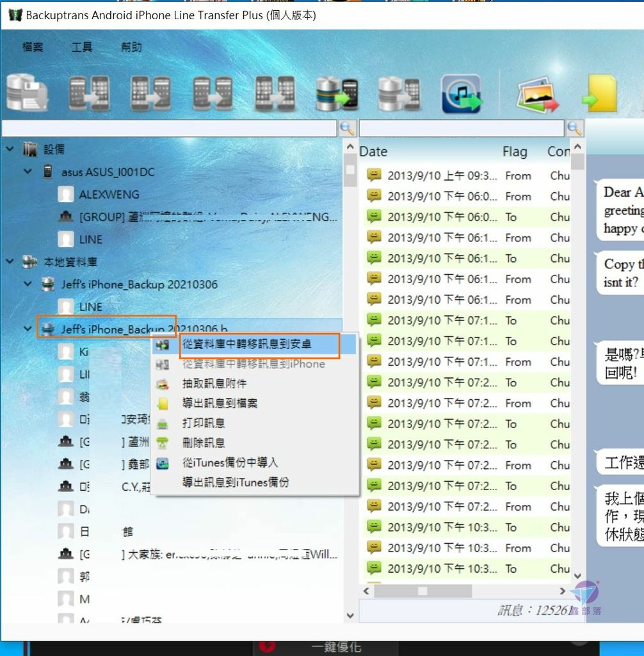Click the 打印訊息 printer icon
The width and height of the screenshot is (644, 656).
tap(162, 423)
